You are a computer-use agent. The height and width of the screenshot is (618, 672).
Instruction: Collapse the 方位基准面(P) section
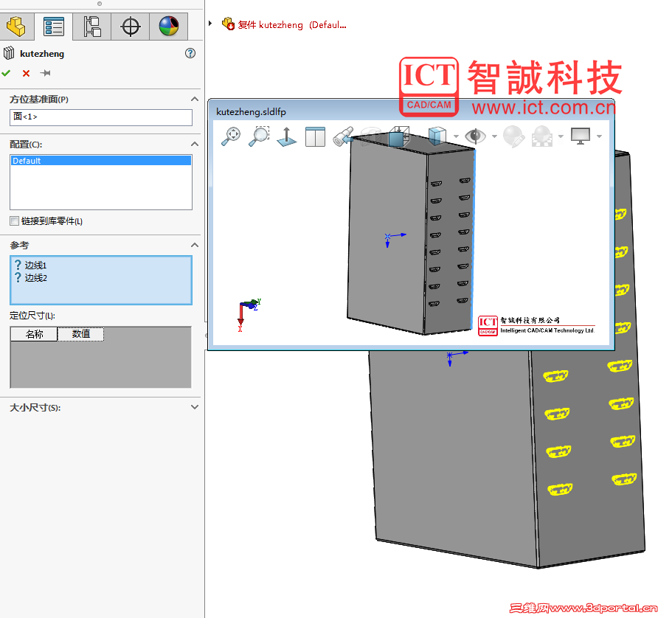coord(195,99)
